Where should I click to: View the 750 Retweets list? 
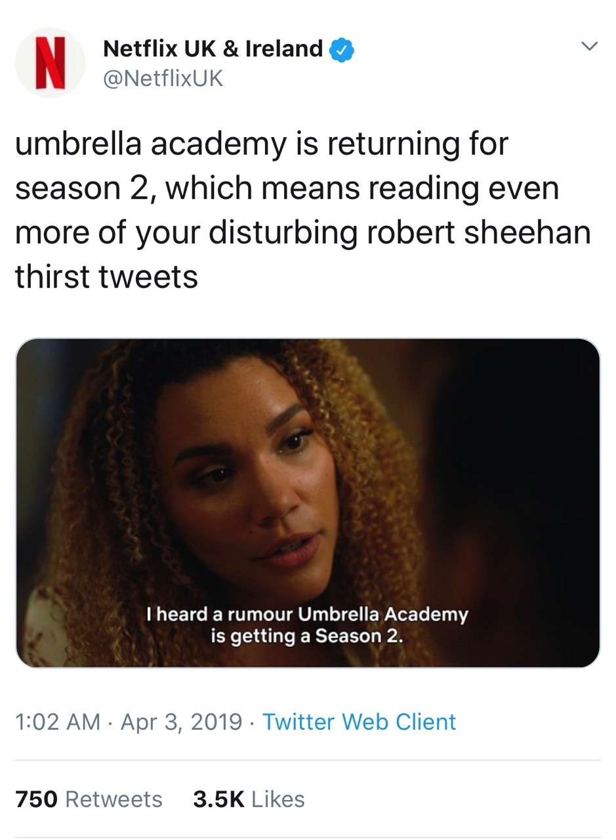click(89, 799)
